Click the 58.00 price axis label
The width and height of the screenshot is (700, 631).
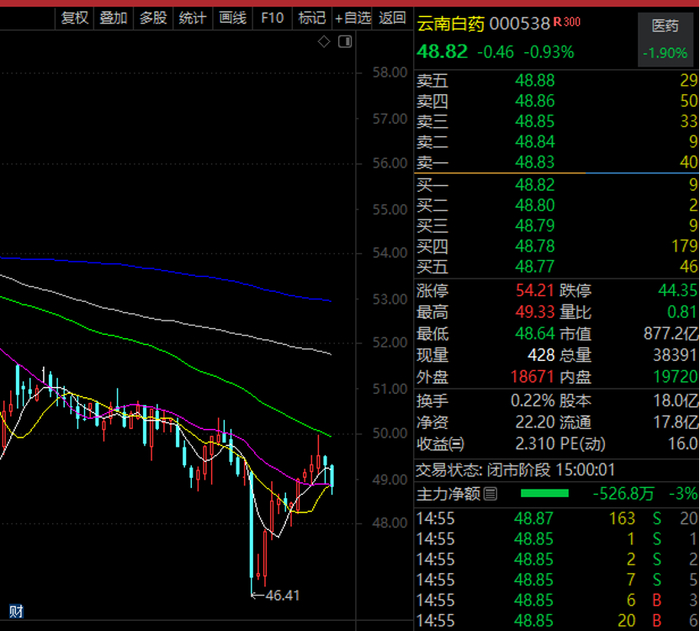(390, 73)
